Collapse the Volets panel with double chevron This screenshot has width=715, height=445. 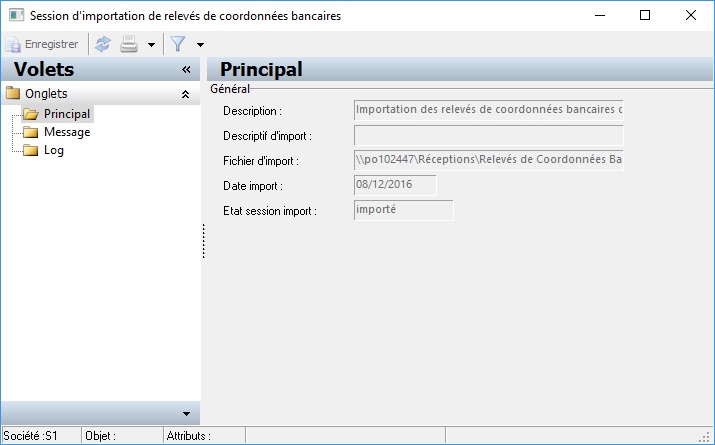186,69
